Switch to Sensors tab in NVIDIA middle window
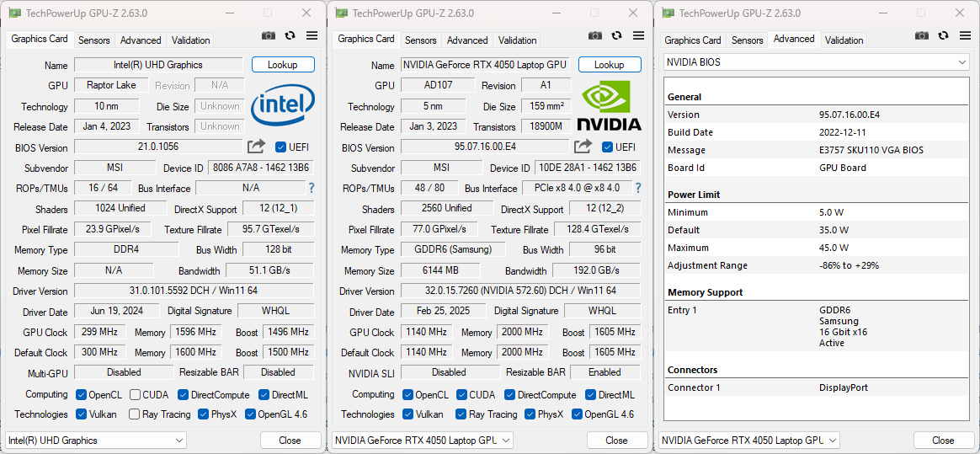Viewport: 980px width, 454px height. (421, 40)
